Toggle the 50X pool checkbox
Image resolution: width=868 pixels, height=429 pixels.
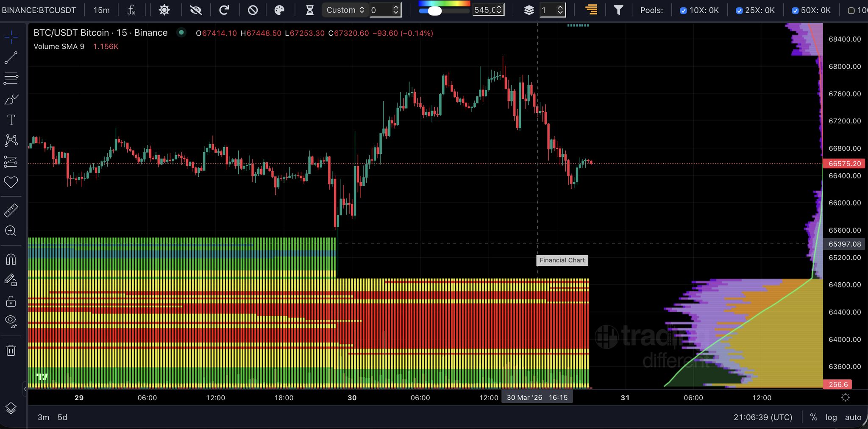[795, 11]
